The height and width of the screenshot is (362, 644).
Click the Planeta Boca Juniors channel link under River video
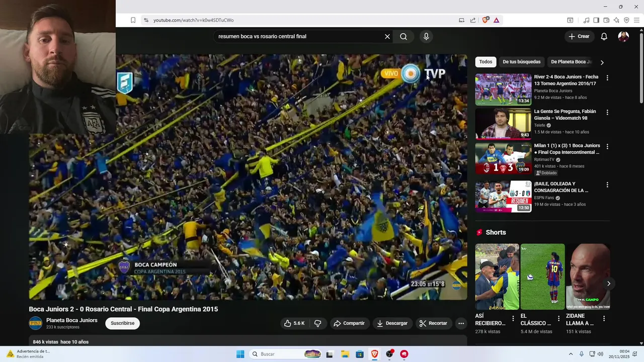click(553, 91)
